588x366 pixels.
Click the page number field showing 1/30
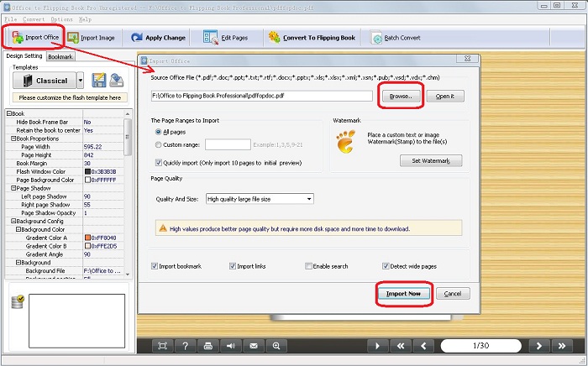[x=480, y=346]
